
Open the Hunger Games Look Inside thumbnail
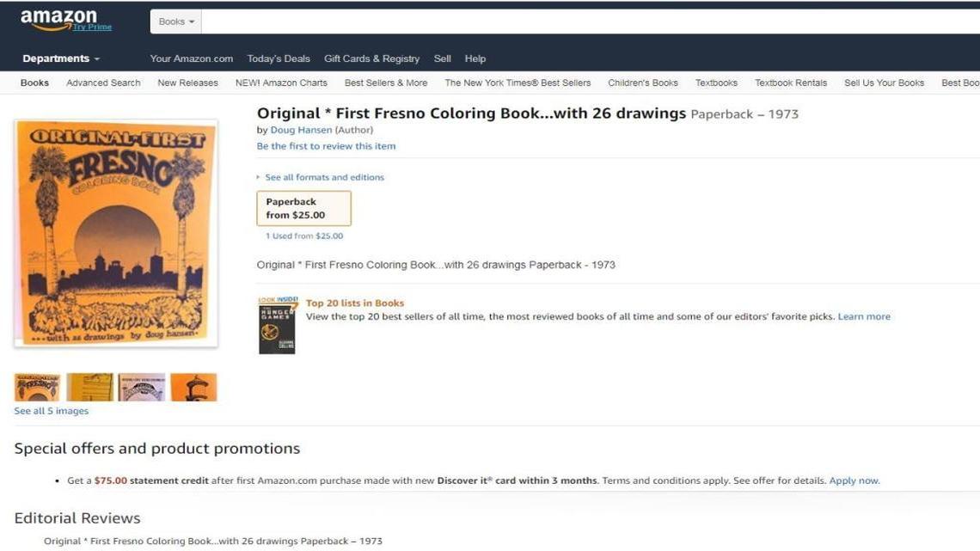[277, 327]
